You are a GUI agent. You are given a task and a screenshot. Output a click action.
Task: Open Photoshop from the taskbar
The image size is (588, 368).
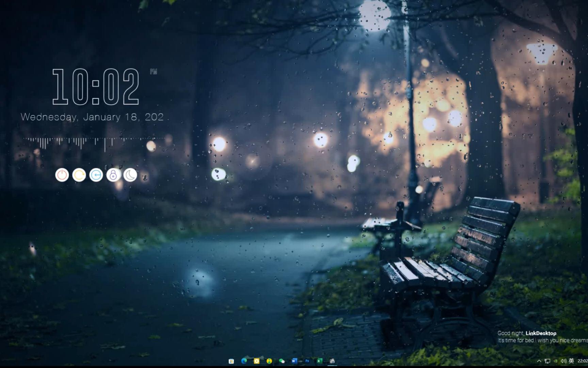307,361
